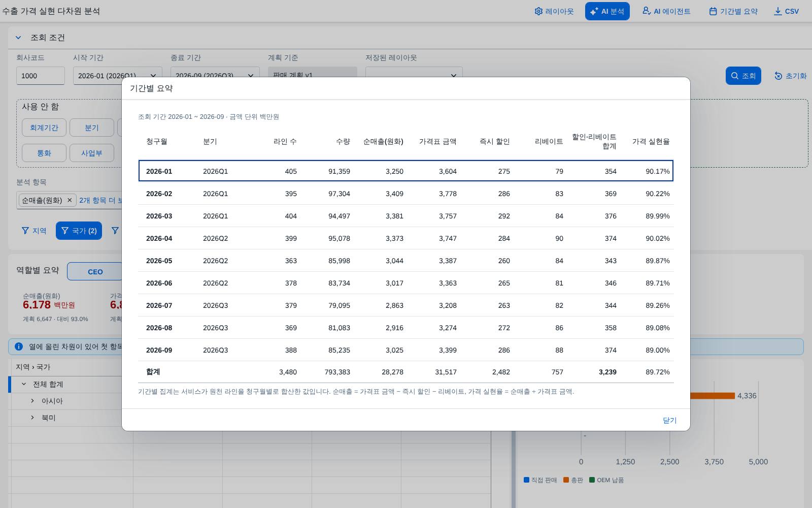Open the 저장된 레이아웃 dropdown
The image size is (812, 508).
tap(414, 72)
